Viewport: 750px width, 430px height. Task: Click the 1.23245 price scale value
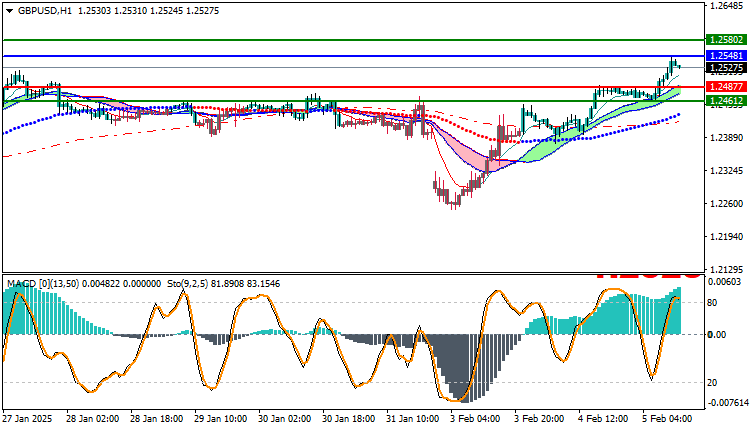point(727,171)
